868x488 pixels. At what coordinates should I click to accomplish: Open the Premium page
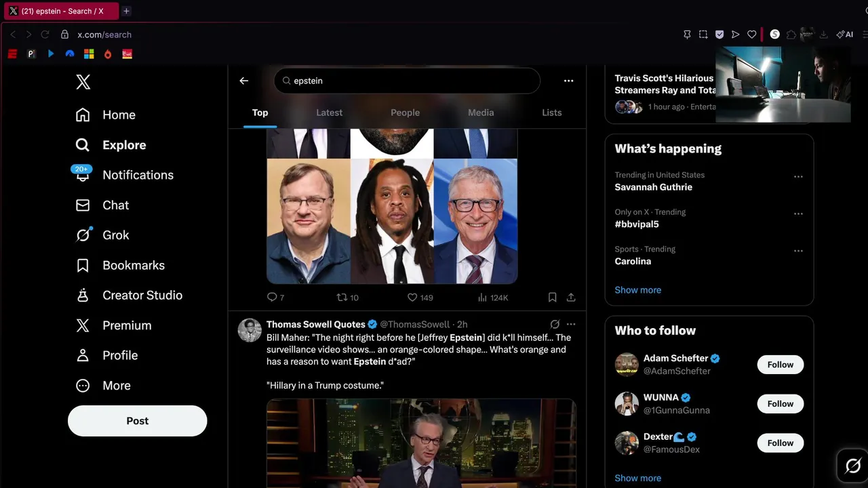(113, 325)
